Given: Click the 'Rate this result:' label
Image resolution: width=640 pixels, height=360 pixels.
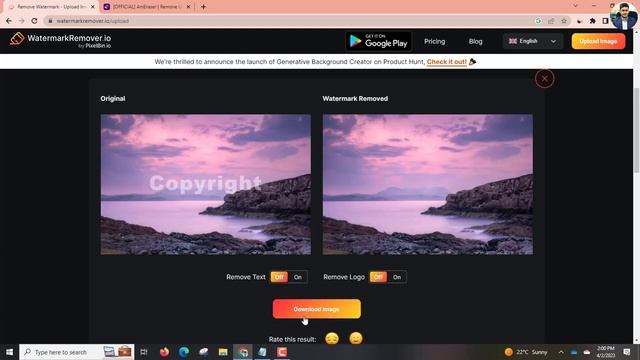Looking at the screenshot, I should pos(292,339).
